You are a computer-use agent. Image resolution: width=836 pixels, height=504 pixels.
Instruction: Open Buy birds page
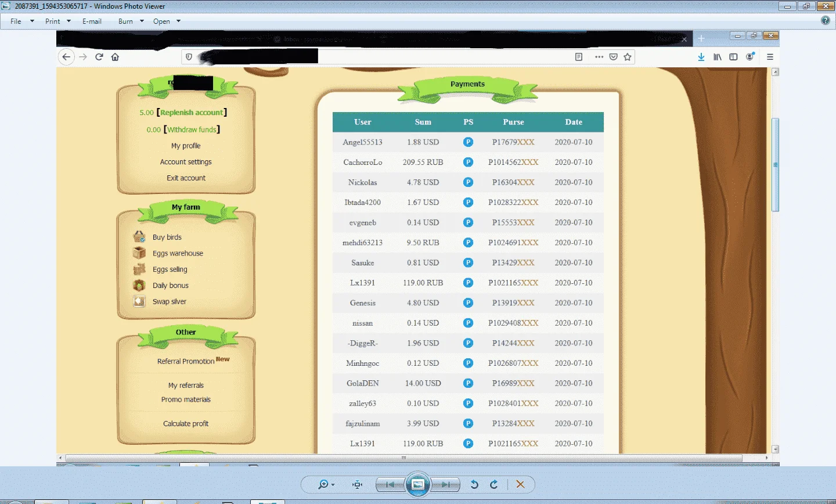(167, 237)
